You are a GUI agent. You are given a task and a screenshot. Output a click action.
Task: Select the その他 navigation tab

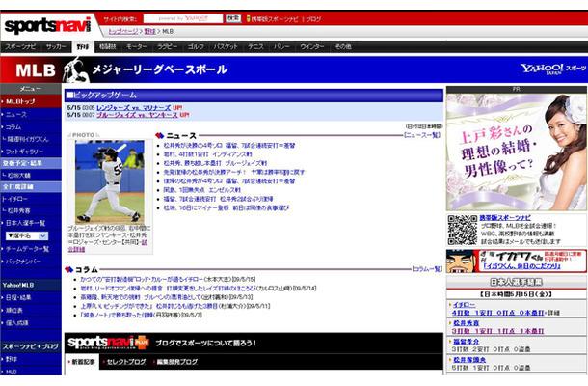pos(343,46)
